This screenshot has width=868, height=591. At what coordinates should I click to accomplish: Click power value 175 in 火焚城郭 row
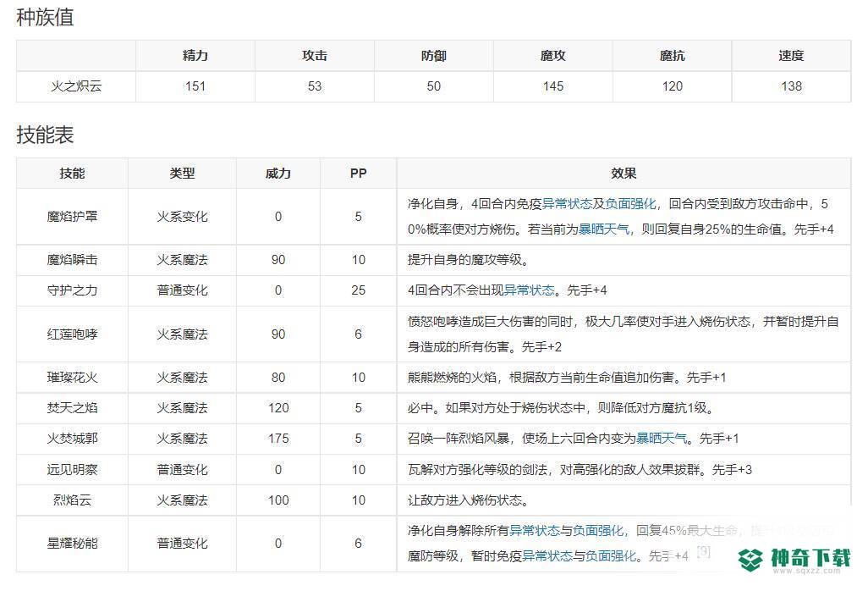(x=277, y=439)
